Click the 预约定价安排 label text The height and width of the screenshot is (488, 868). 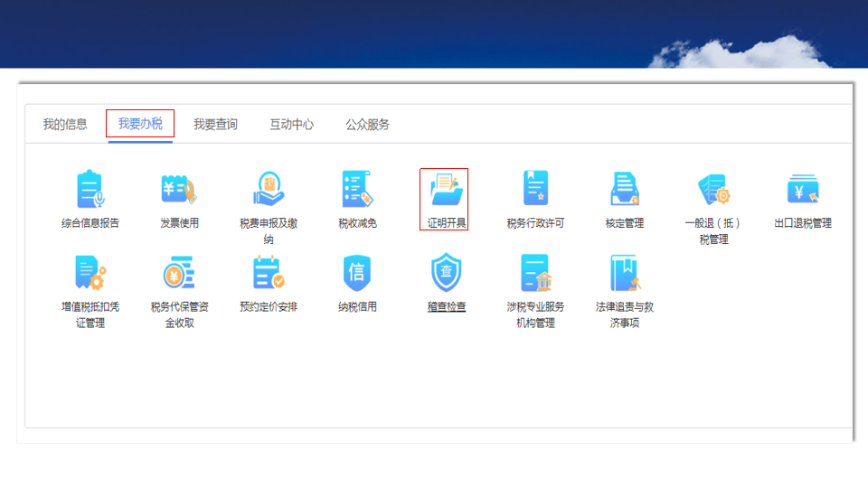click(269, 307)
